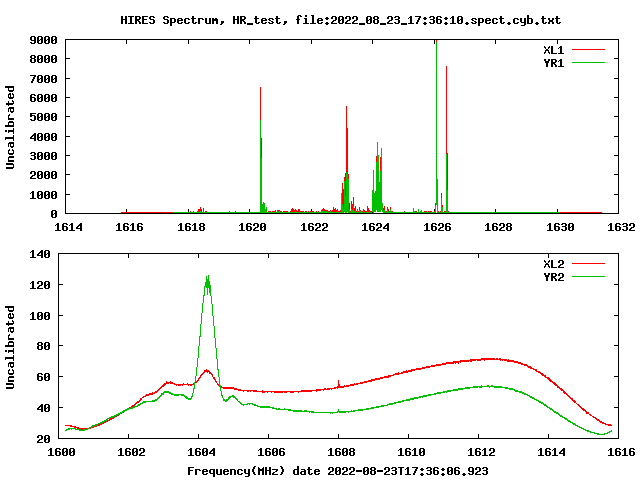This screenshot has width=640, height=480.
Task: Select the XL1 legend label
Action: point(553,50)
